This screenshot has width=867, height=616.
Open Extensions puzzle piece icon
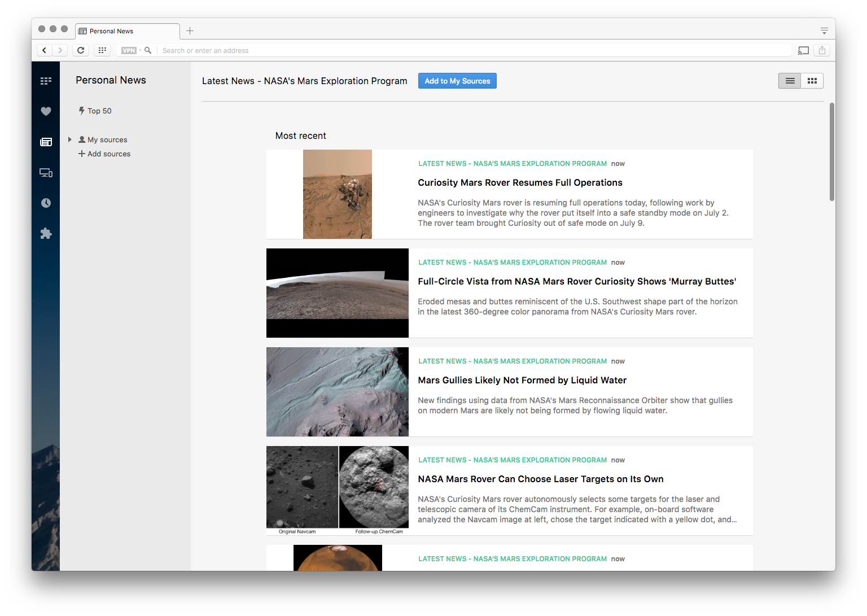click(46, 234)
